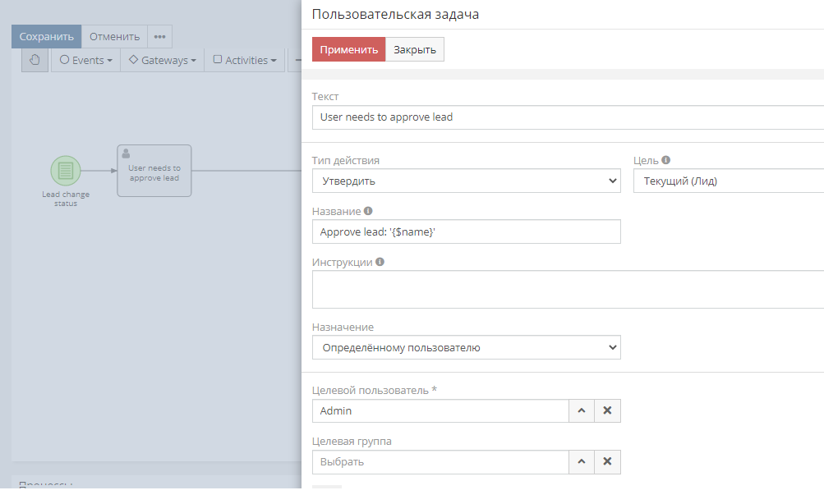Clear the Целевой пользователь Admin value
Viewport: 824px width, 504px height.
click(x=607, y=410)
